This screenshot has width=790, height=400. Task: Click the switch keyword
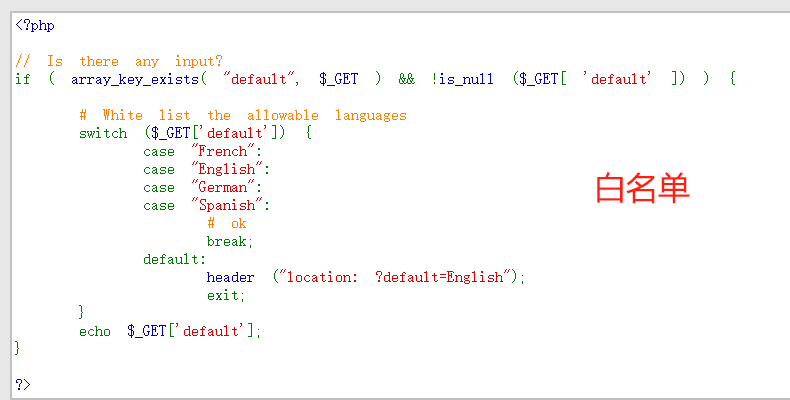[x=103, y=133]
